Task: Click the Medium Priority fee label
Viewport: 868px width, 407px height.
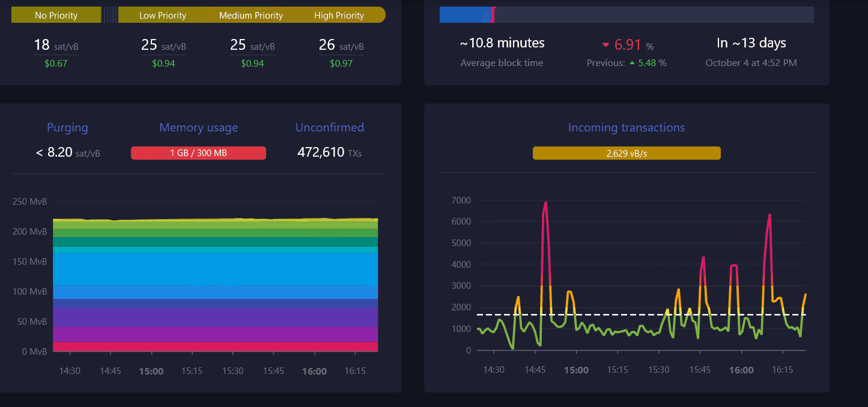Action: [250, 15]
